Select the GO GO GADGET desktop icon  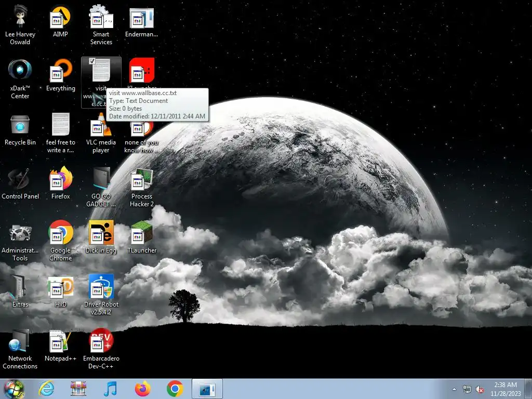(x=101, y=187)
